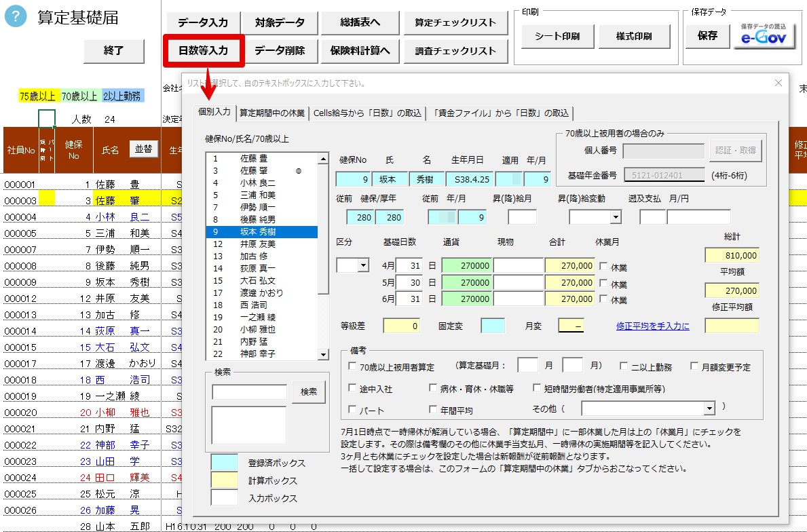The image size is (807, 532).
Task: Toggle 月額変更予定 checkbox
Action: tap(694, 366)
